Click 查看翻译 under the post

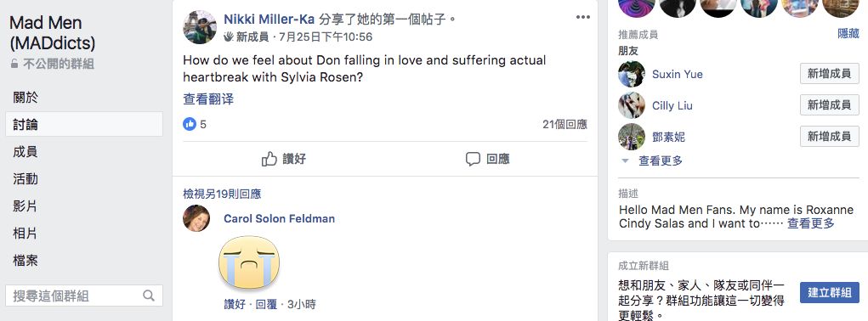[208, 99]
